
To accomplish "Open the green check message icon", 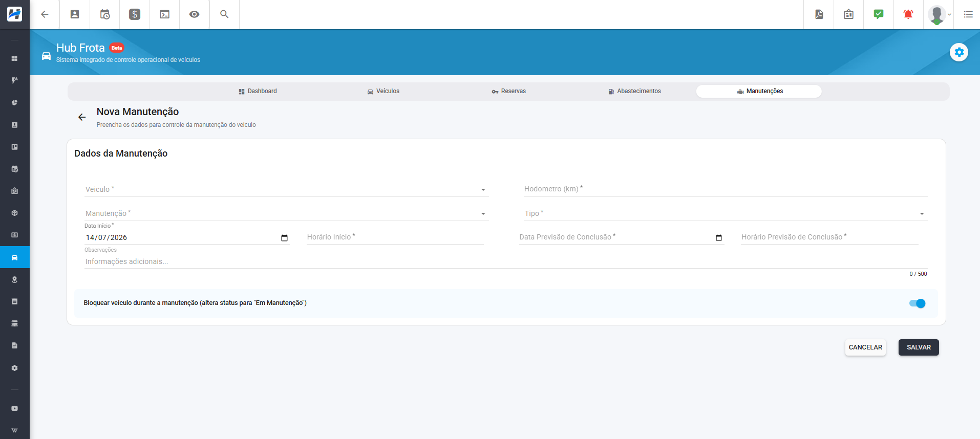I will point(879,14).
